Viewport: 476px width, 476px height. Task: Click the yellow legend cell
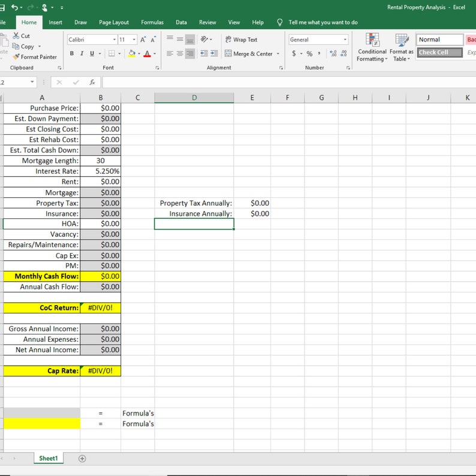[x=41, y=423]
